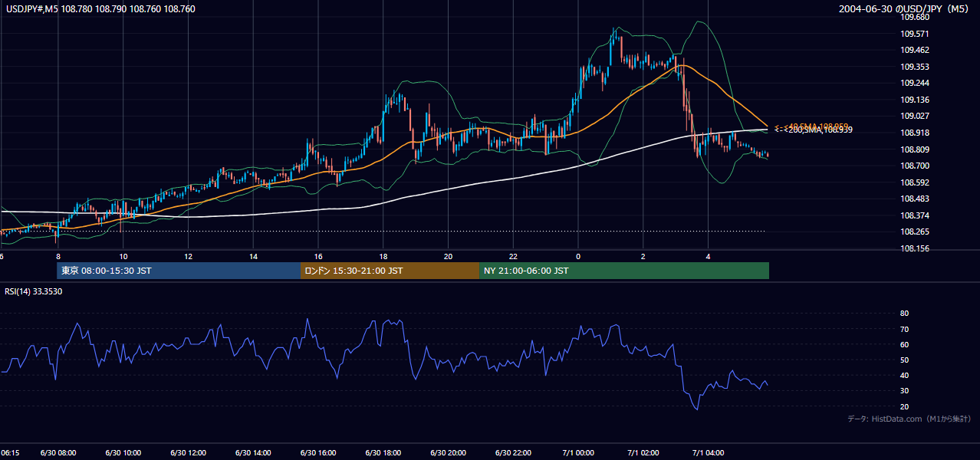Click price axis value 108.700

[x=915, y=166]
